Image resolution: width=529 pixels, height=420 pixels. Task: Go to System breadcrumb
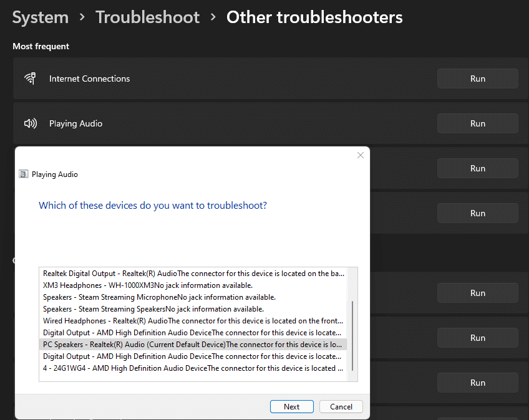[x=41, y=17]
